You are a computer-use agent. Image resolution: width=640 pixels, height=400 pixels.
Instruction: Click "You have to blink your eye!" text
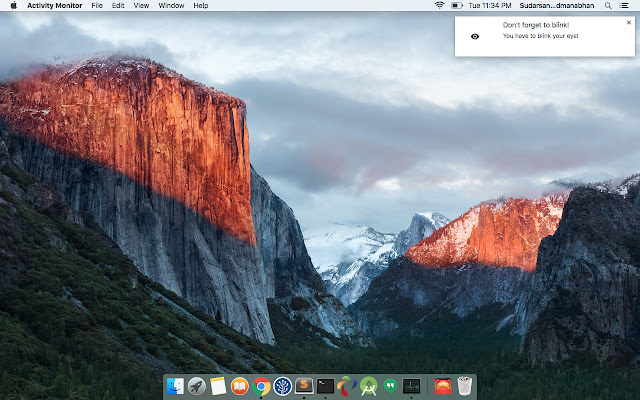(540, 36)
